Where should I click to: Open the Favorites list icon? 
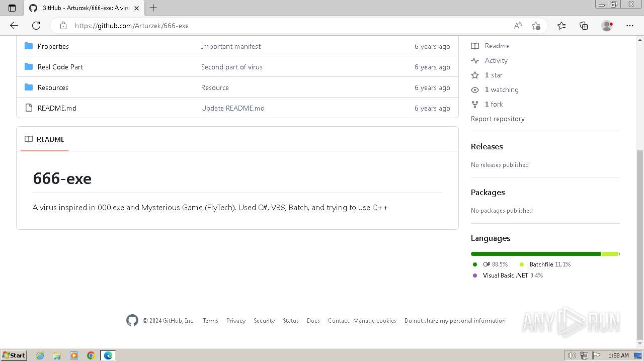click(x=561, y=26)
